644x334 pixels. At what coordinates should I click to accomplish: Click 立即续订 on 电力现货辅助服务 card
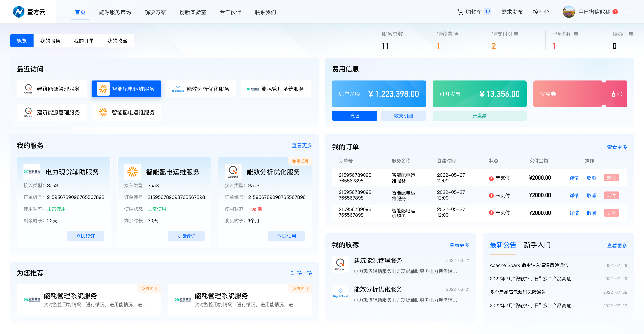(x=85, y=236)
